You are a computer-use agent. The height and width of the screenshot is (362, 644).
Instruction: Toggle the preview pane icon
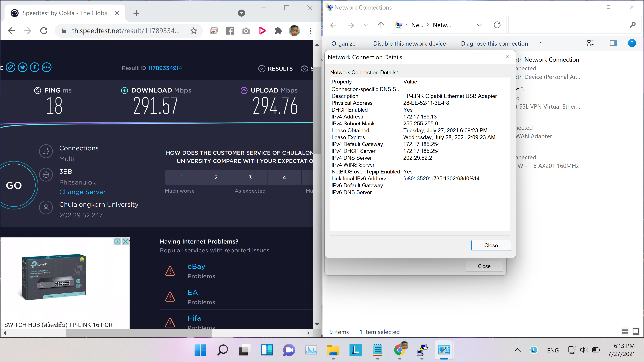pos(613,43)
